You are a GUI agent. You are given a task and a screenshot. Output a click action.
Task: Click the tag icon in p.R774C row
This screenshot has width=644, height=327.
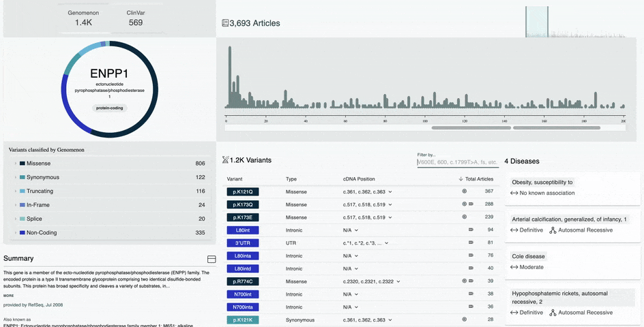pyautogui.click(x=471, y=281)
